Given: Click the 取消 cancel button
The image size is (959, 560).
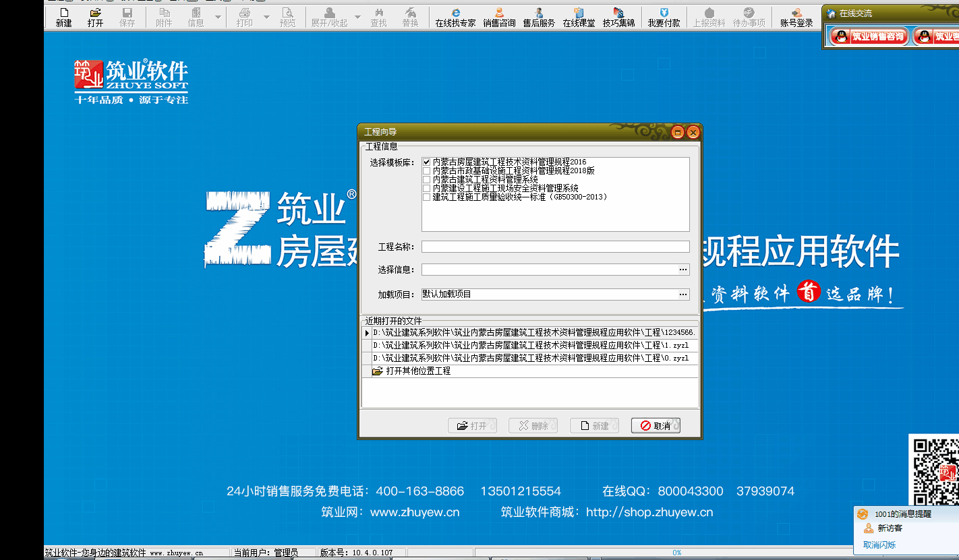Looking at the screenshot, I should pos(656,426).
